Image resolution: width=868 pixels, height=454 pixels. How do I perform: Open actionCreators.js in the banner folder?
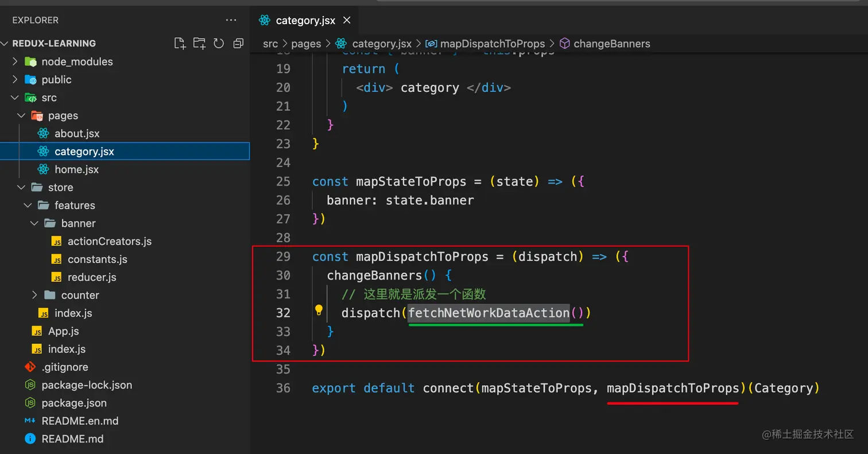[x=110, y=242]
